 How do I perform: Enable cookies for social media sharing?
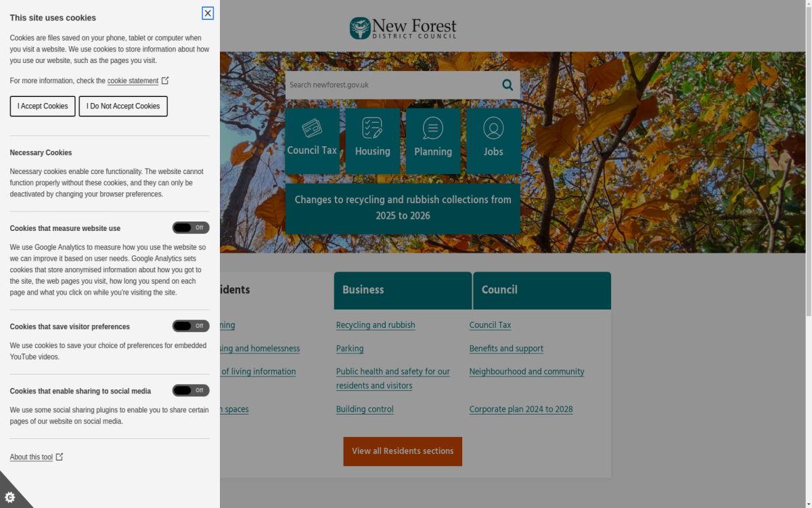pos(191,390)
